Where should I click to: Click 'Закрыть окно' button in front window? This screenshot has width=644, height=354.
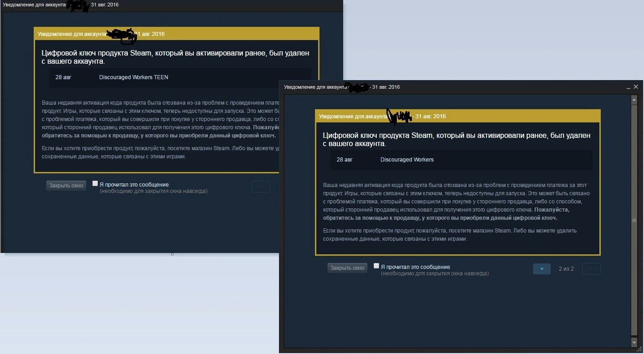pyautogui.click(x=347, y=268)
